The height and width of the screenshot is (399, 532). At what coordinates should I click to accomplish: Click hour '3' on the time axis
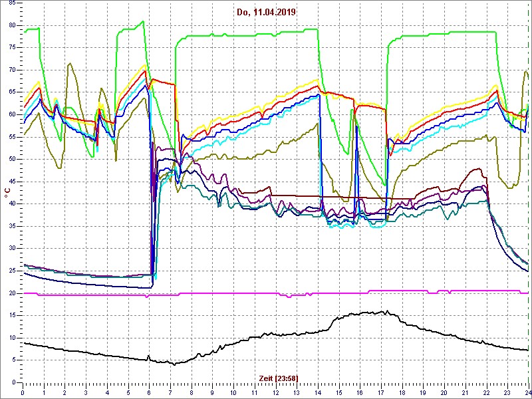click(86, 391)
